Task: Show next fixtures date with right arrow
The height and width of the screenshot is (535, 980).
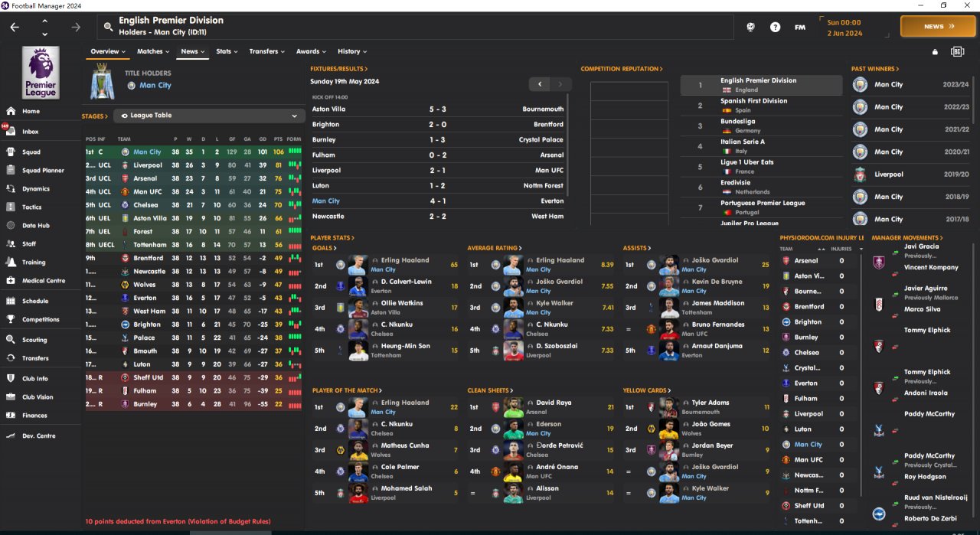Action: pos(561,84)
